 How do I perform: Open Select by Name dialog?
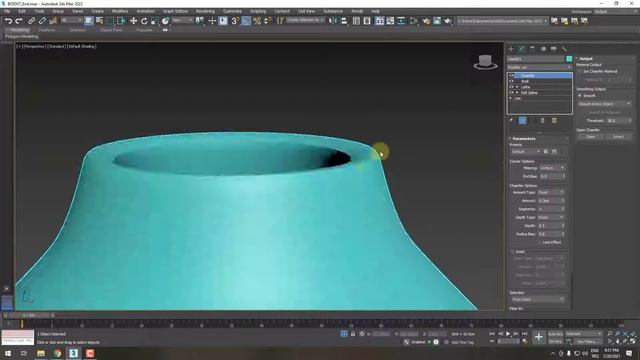[99, 21]
